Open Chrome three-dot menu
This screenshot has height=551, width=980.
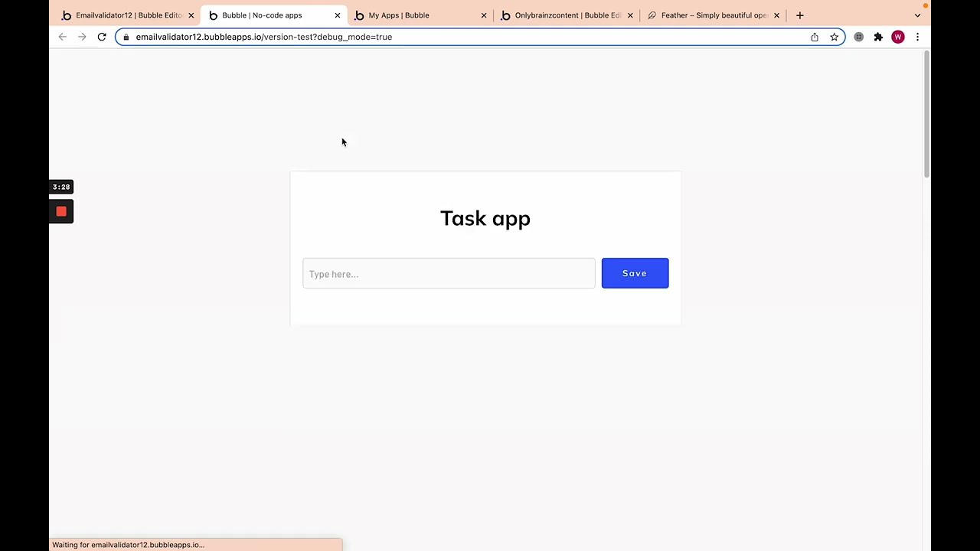pos(917,37)
